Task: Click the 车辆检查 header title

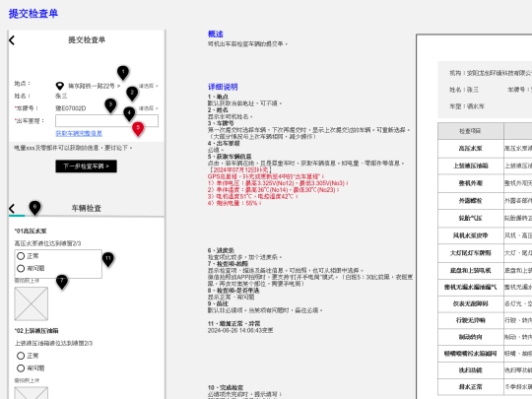Action: pos(86,208)
